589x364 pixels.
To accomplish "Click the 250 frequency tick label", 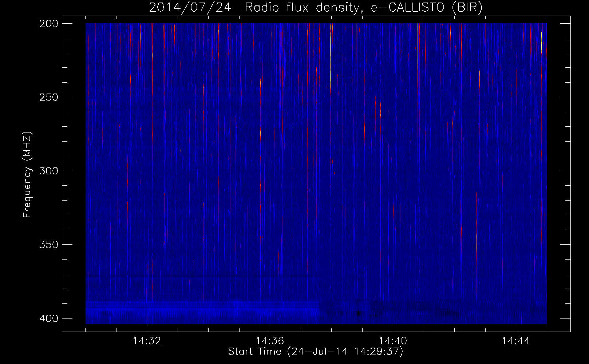I will [48, 97].
